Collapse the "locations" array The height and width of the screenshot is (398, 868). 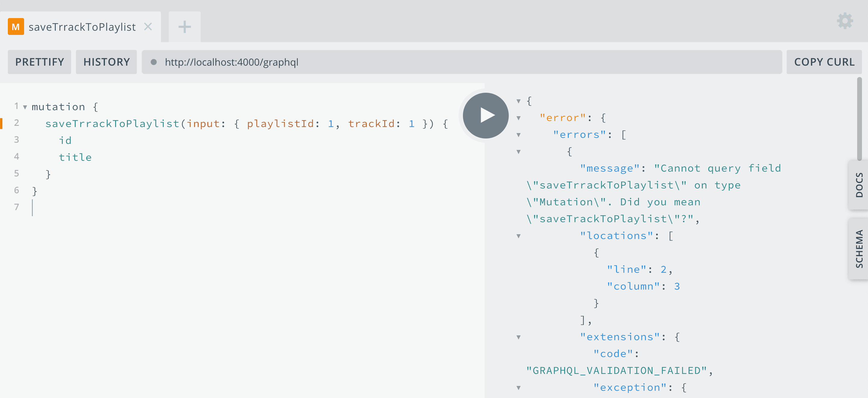519,236
